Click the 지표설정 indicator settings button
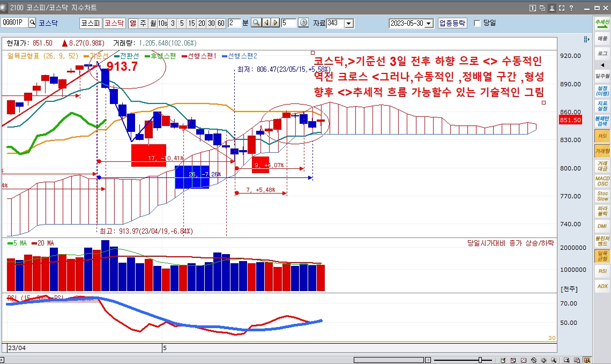This screenshot has height=364, width=611. click(602, 105)
